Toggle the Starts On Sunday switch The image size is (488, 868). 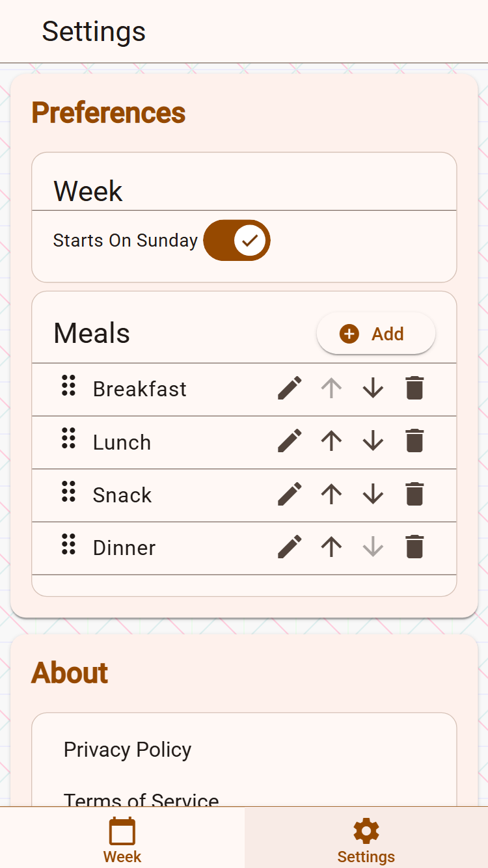tap(237, 240)
